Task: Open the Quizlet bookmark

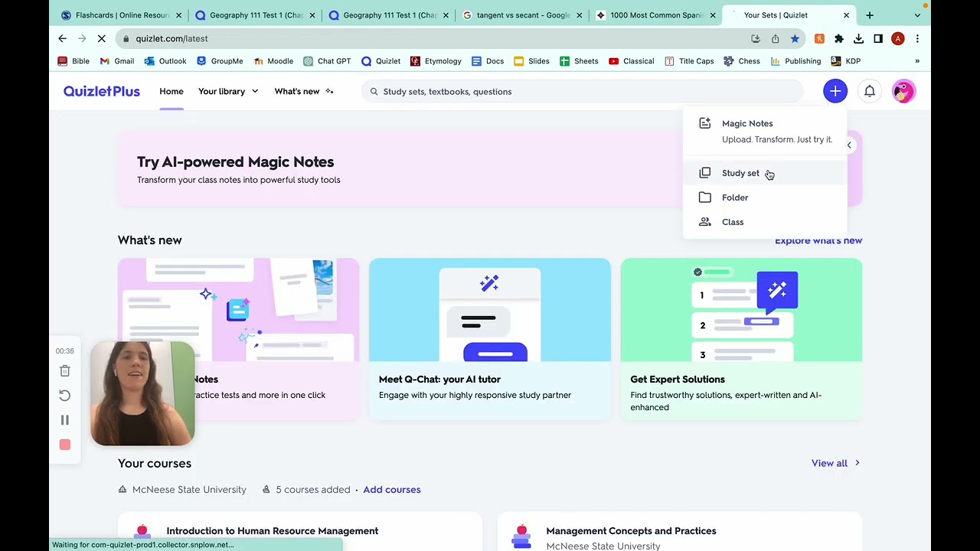Action: tap(381, 61)
